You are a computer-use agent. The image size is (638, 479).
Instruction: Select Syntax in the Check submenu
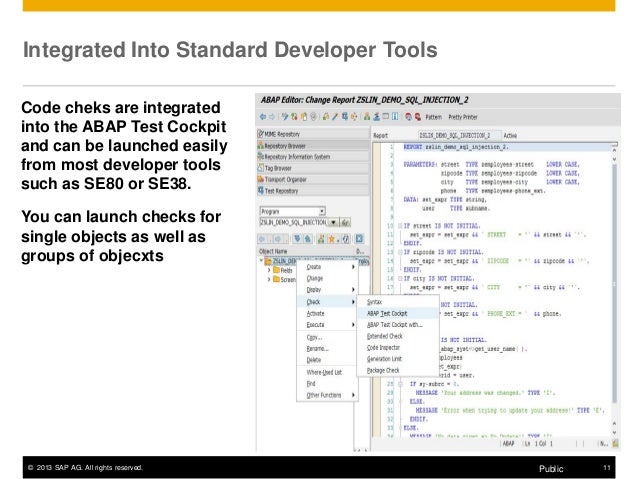398,302
